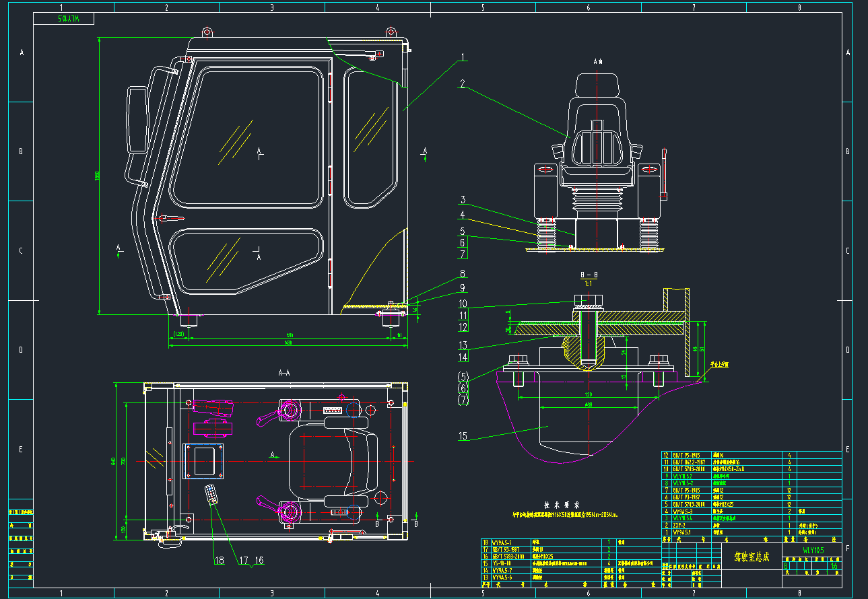Screen dimensions: 868x599
Task: Click part callout 15 in the B-B detail
Action: coord(463,436)
